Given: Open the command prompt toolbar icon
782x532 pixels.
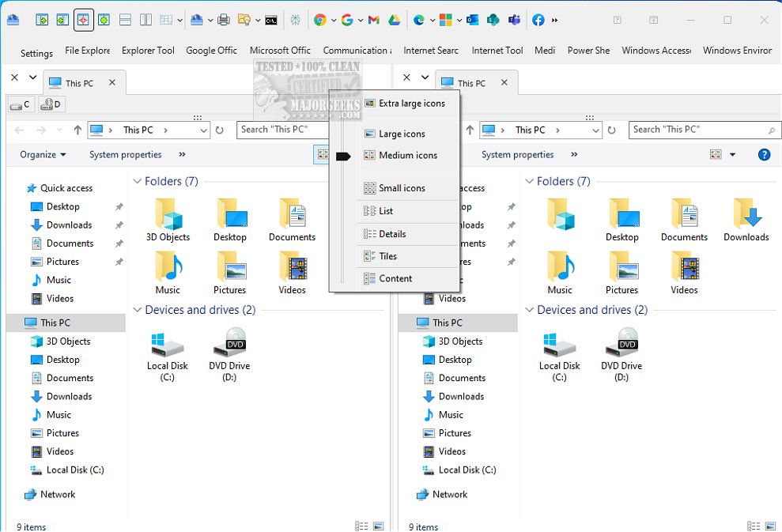Looking at the screenshot, I should [x=270, y=21].
